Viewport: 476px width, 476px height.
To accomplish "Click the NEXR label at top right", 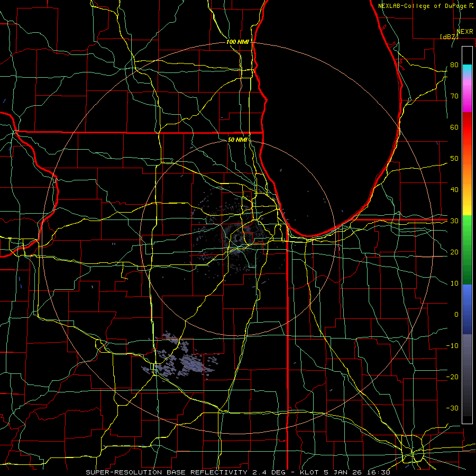I will tap(465, 32).
